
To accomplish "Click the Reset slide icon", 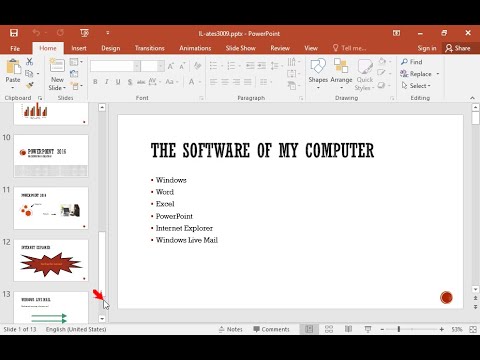I will 74,74.
